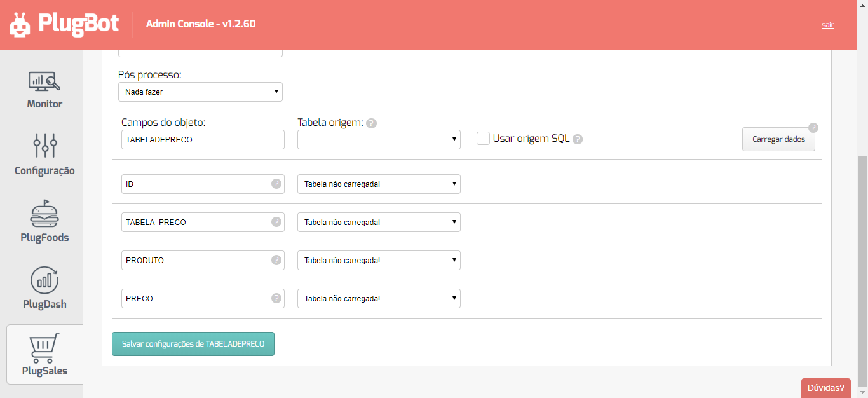Click the Usar origem SQL label text
The height and width of the screenshot is (398, 868).
[x=531, y=139]
